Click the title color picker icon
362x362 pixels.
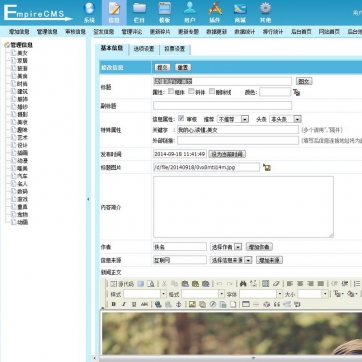point(297,92)
